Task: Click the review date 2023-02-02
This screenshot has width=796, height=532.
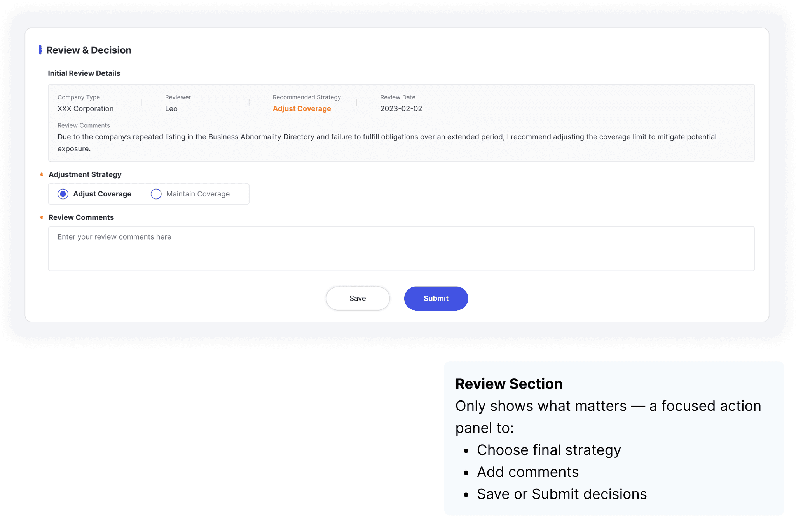Action: (x=401, y=109)
